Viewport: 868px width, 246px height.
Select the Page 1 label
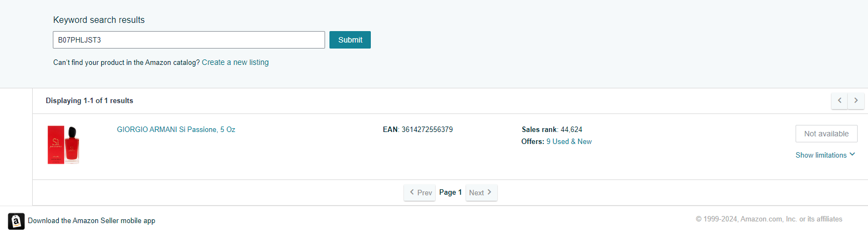(x=450, y=192)
